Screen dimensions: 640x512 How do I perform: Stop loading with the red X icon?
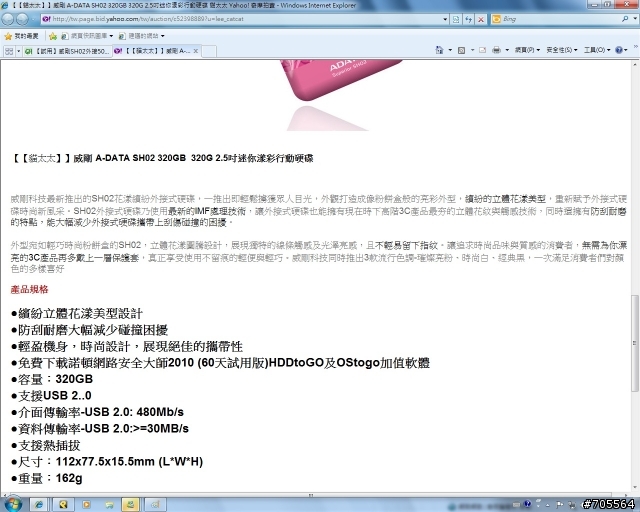coord(481,19)
